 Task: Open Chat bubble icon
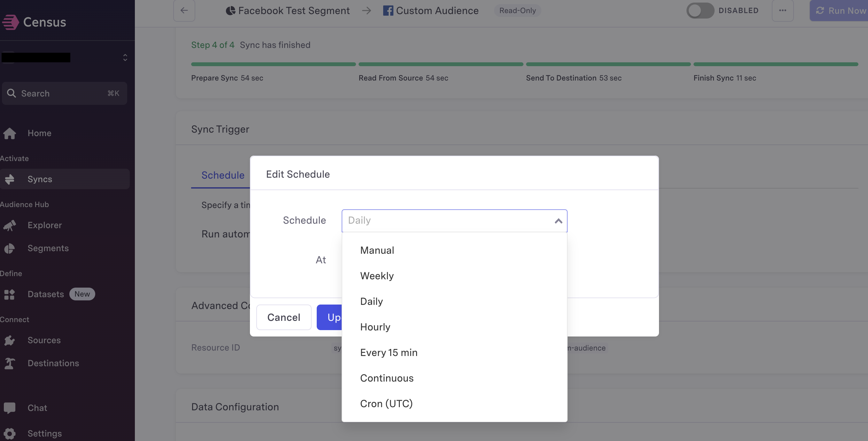pyautogui.click(x=10, y=408)
